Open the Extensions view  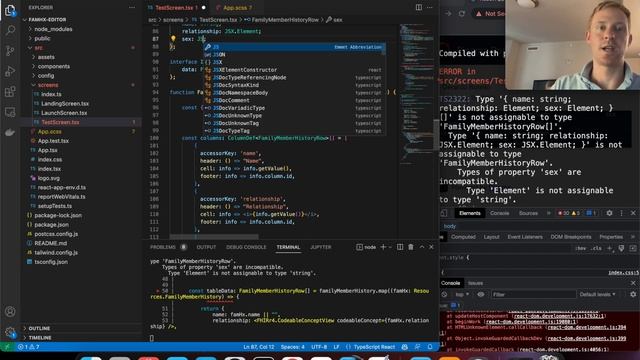tap(10, 91)
